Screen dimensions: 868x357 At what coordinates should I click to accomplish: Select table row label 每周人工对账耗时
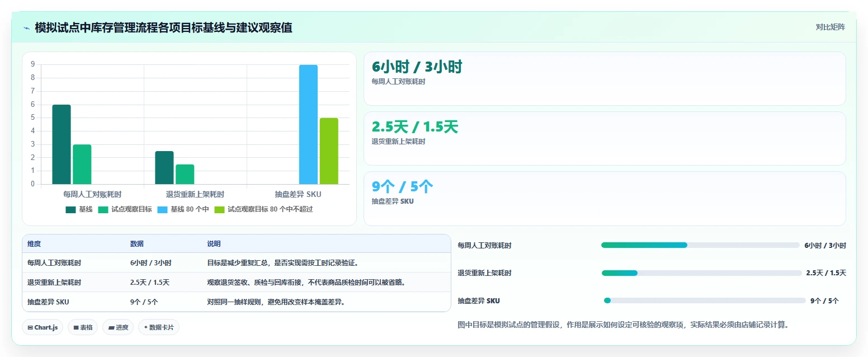pyautogui.click(x=54, y=263)
